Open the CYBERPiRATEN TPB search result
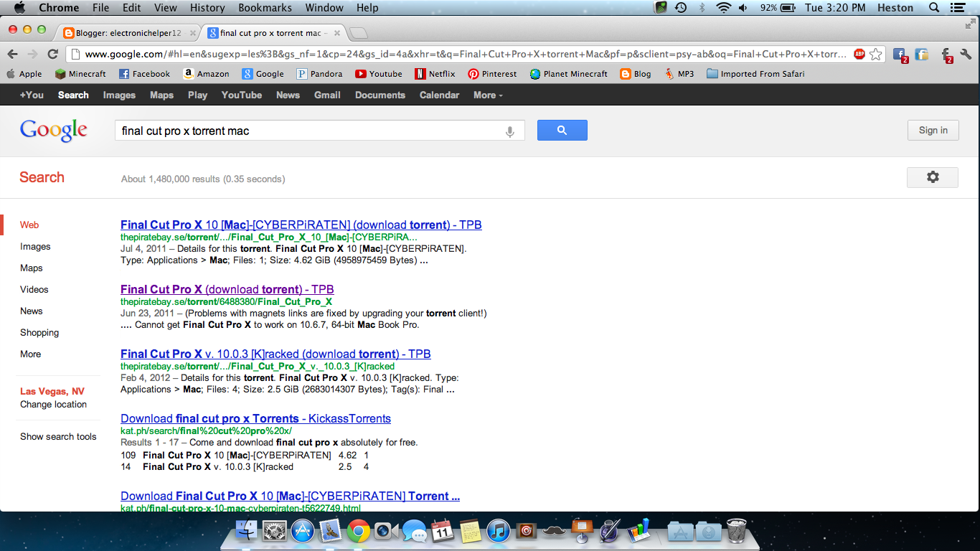980x551 pixels. [x=301, y=225]
